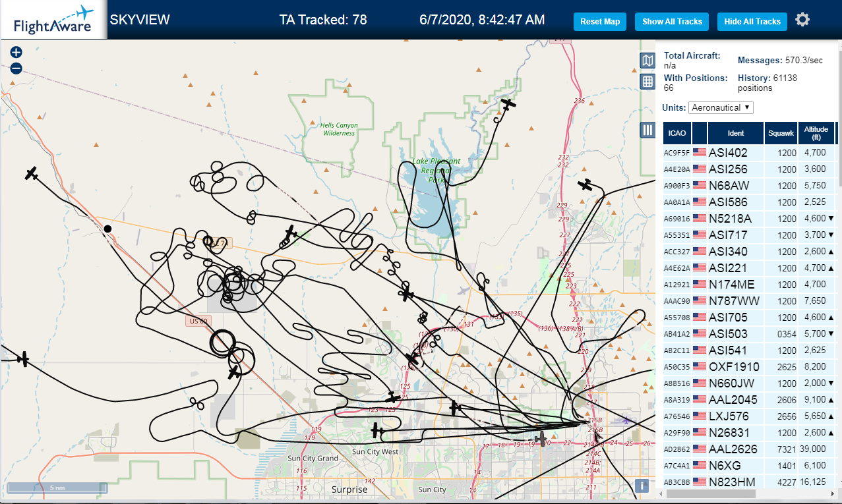Click the TA Tracked: 78 counter
Image resolution: width=842 pixels, height=504 pixels.
coord(323,20)
